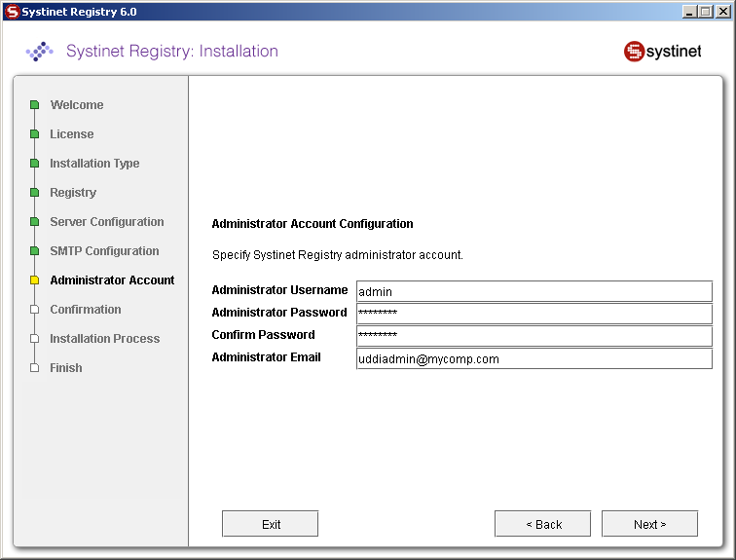Close the Systinet Registry 6.0 window
The width and height of the screenshot is (736, 560).
(x=722, y=12)
